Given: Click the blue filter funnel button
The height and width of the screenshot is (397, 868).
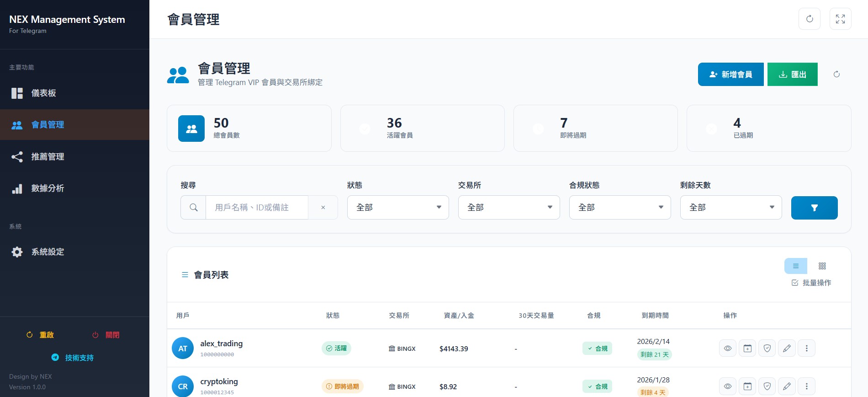Looking at the screenshot, I should click(814, 208).
